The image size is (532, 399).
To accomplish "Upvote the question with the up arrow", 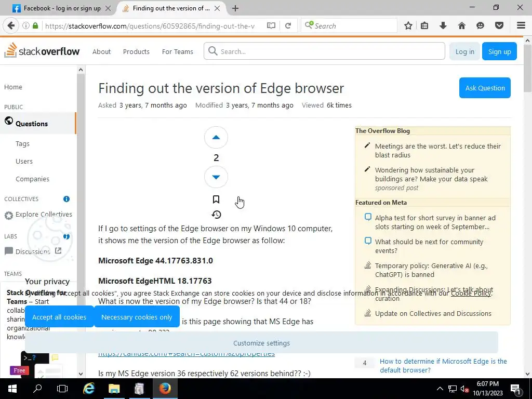I will tap(216, 137).
